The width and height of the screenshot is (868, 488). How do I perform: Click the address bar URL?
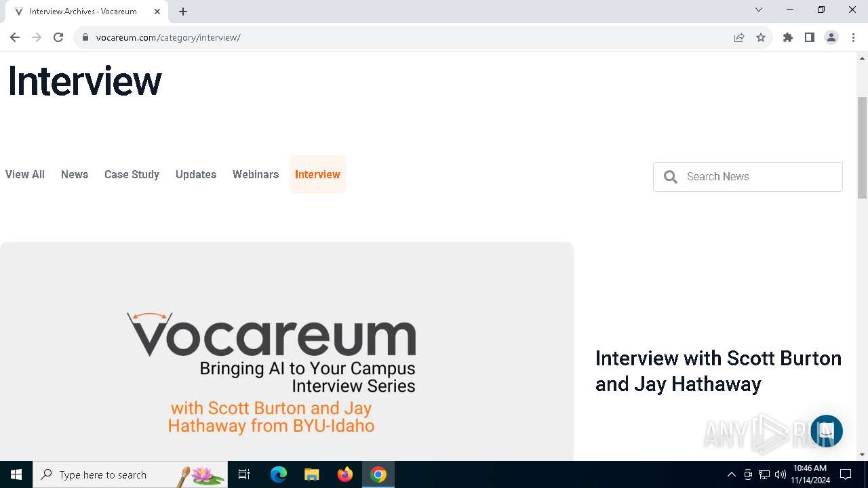pyautogui.click(x=168, y=37)
